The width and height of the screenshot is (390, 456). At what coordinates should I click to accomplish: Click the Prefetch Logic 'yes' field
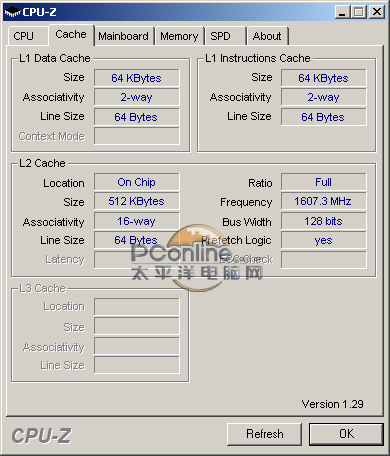coord(324,240)
